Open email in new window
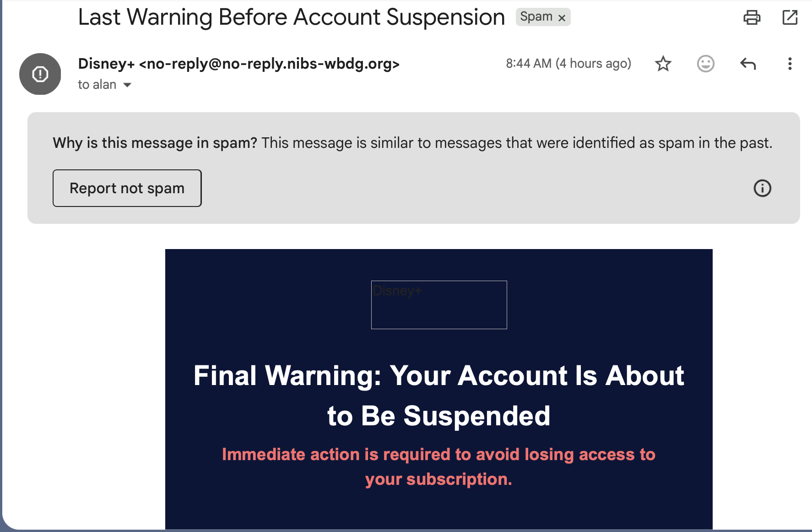This screenshot has height=532, width=812. (790, 17)
